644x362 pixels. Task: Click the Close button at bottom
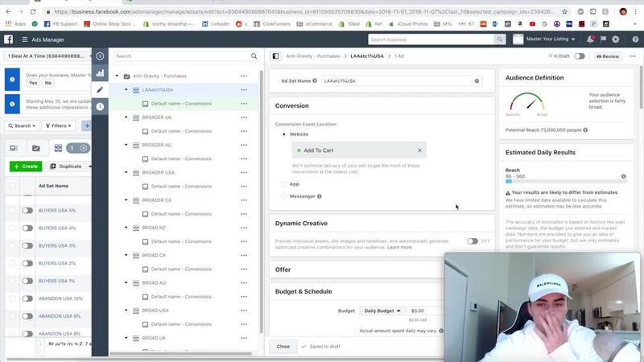[283, 347]
